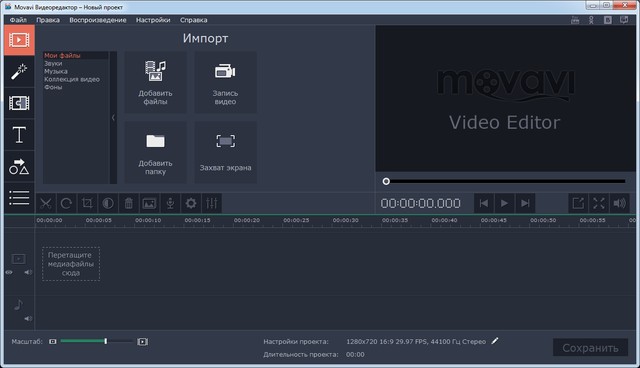The image size is (640, 368).
Task: Open the Settings (Настройки) menu
Action: click(153, 20)
